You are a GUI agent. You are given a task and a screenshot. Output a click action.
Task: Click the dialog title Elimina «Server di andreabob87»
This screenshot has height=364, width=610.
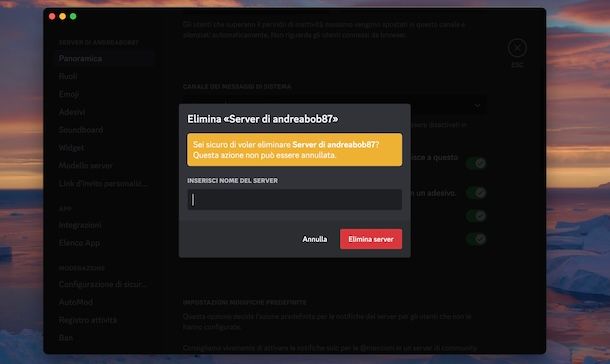[263, 119]
